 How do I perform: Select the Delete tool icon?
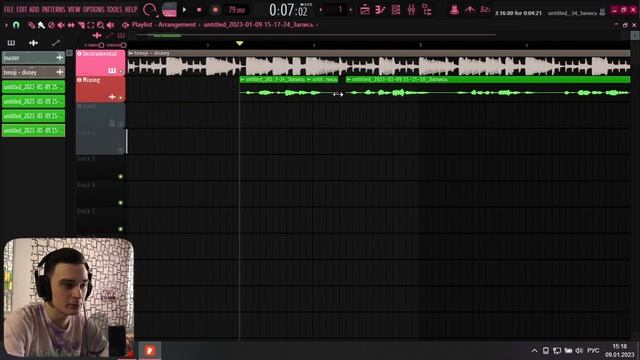pos(51,25)
